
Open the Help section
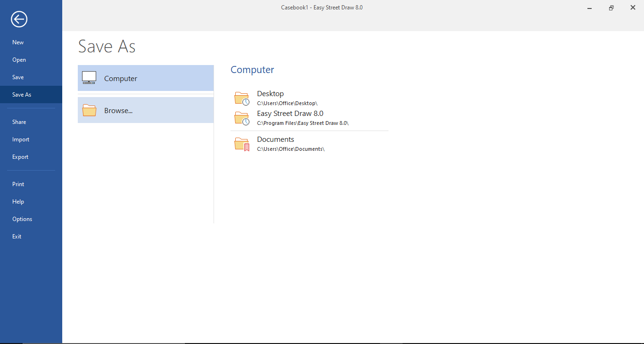point(31,202)
